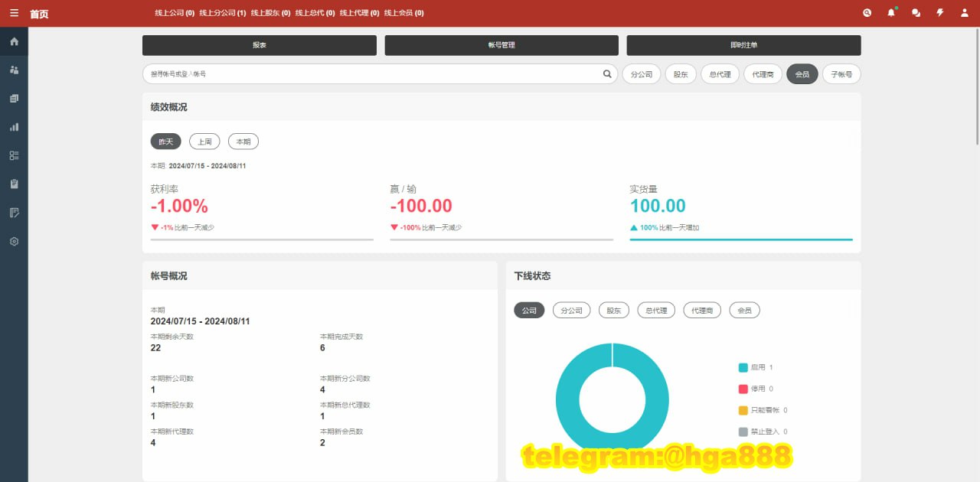Open the user profile icon in header
Image resolution: width=980 pixels, height=482 pixels.
965,13
